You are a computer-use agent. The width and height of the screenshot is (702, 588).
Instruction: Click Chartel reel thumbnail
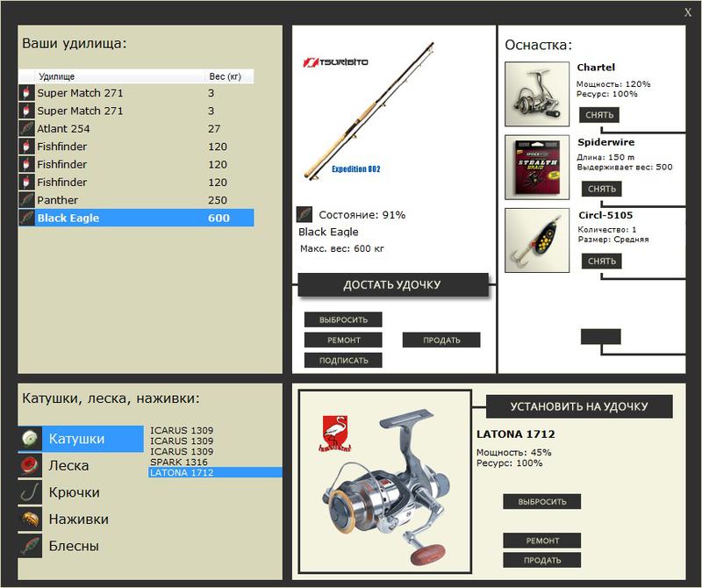pos(537,94)
